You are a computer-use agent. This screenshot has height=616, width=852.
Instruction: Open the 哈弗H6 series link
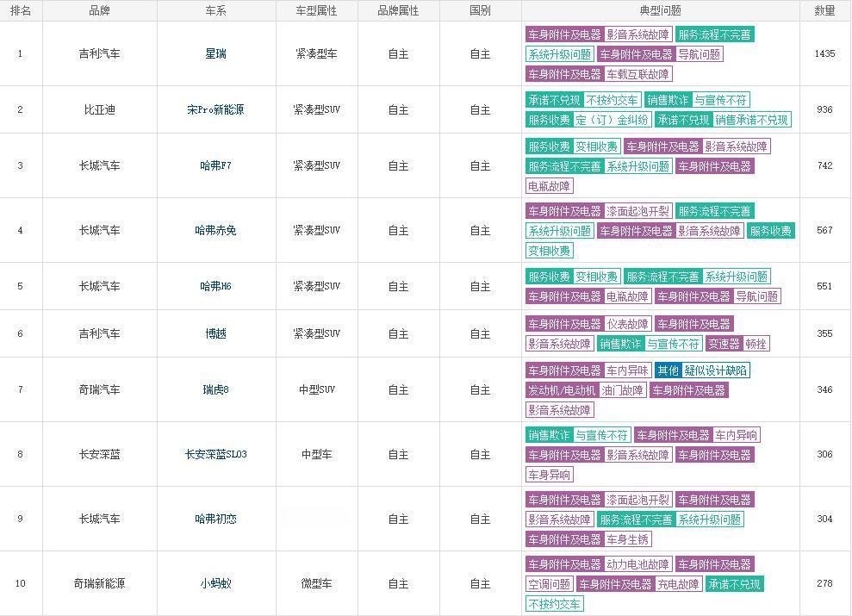point(215,286)
